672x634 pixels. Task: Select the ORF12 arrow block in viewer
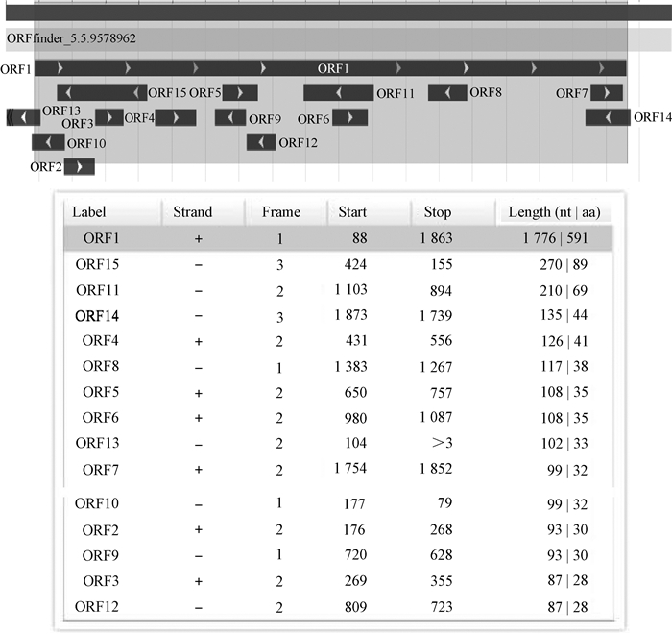260,142
